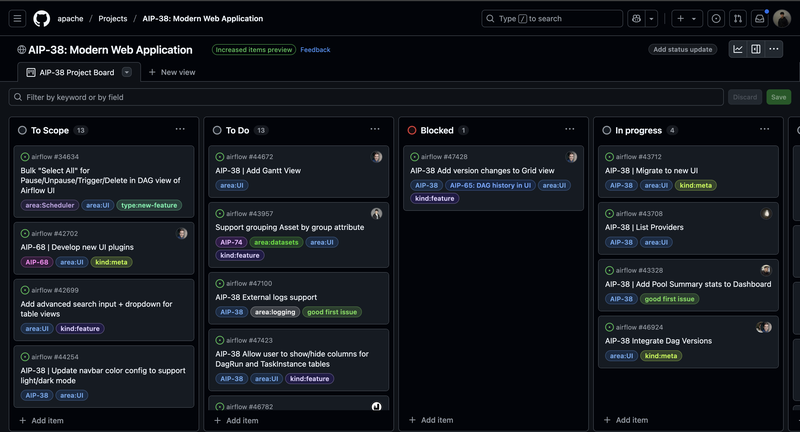800x432 pixels.
Task: Open card AIP-38 | List Providers
Action: [644, 227]
